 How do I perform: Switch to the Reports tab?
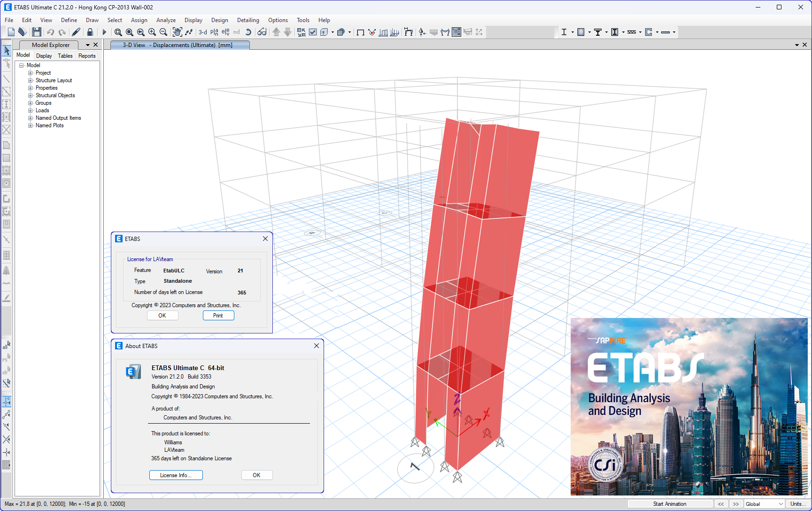click(87, 56)
